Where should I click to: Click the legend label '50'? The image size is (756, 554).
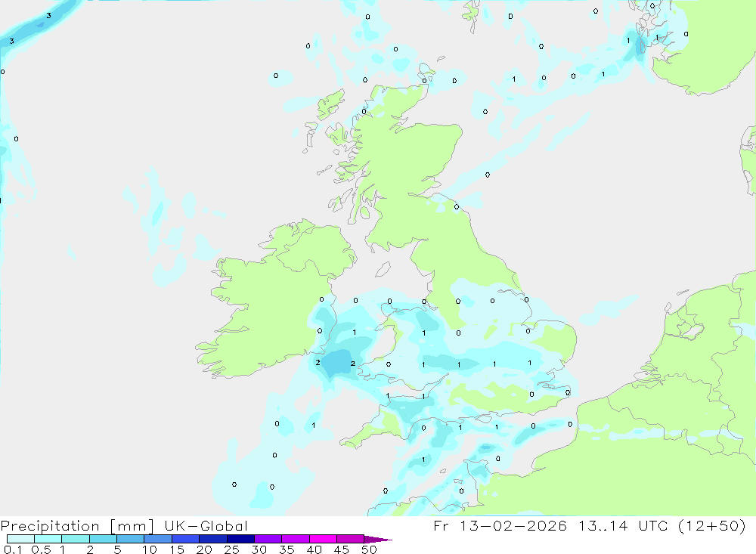coord(369,549)
